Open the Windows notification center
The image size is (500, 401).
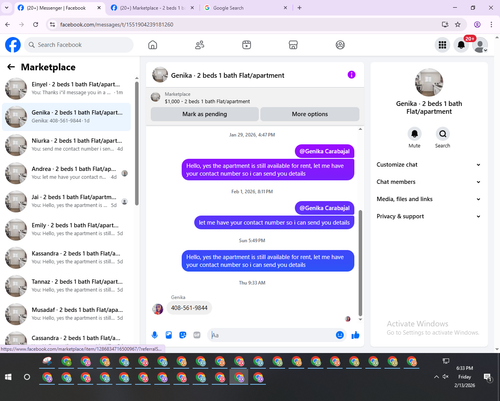tap(487, 377)
